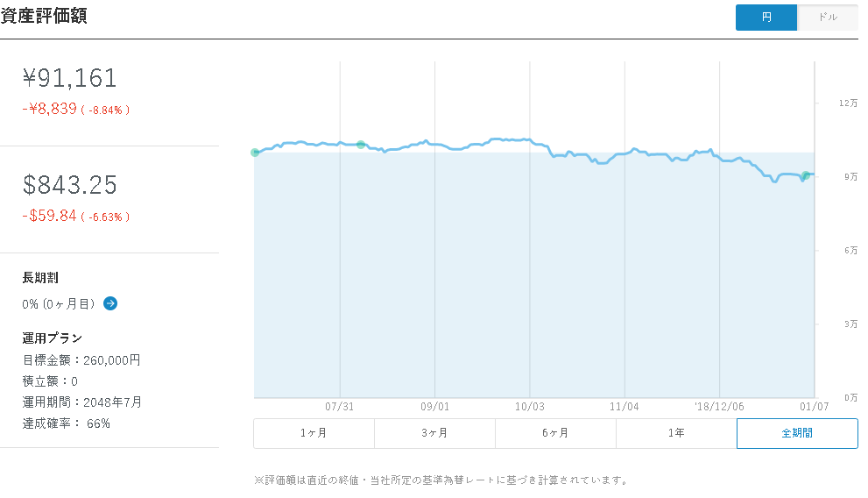Image resolution: width=868 pixels, height=498 pixels.
Task: Click the ¥91,161 asset valuation amount
Action: [x=70, y=77]
